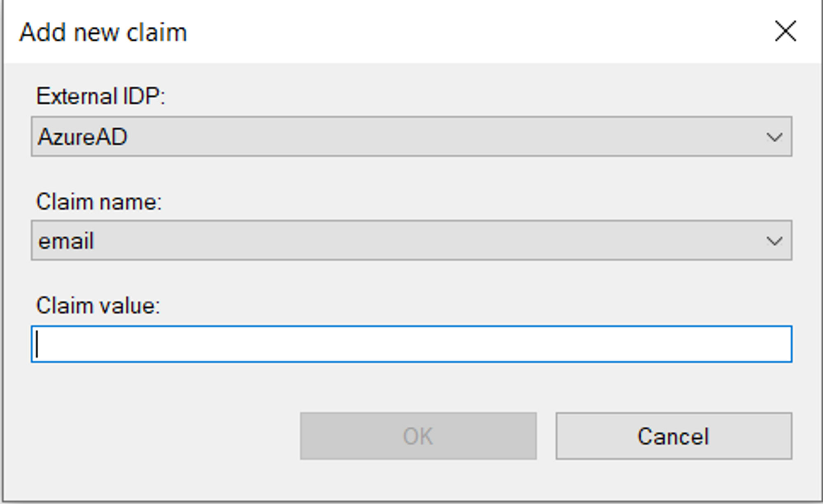Click the Claim value label
This screenshot has height=504, width=823.
point(99,305)
